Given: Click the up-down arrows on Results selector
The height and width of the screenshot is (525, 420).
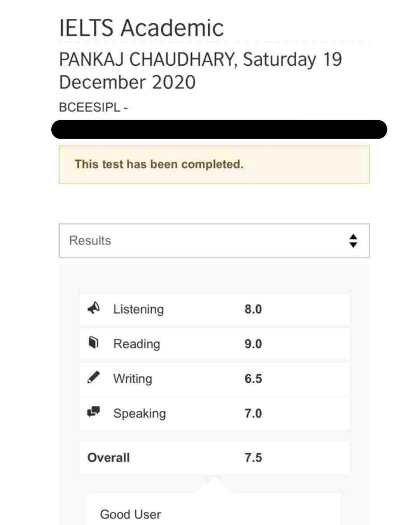Looking at the screenshot, I should (353, 241).
